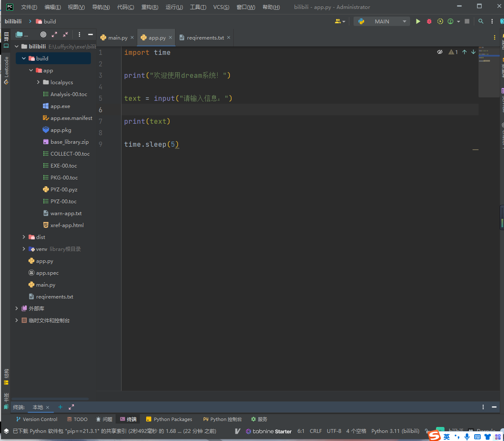Screen dimensions: 504x441
Task: Run with coverage icon in toolbar
Action: coord(440,21)
